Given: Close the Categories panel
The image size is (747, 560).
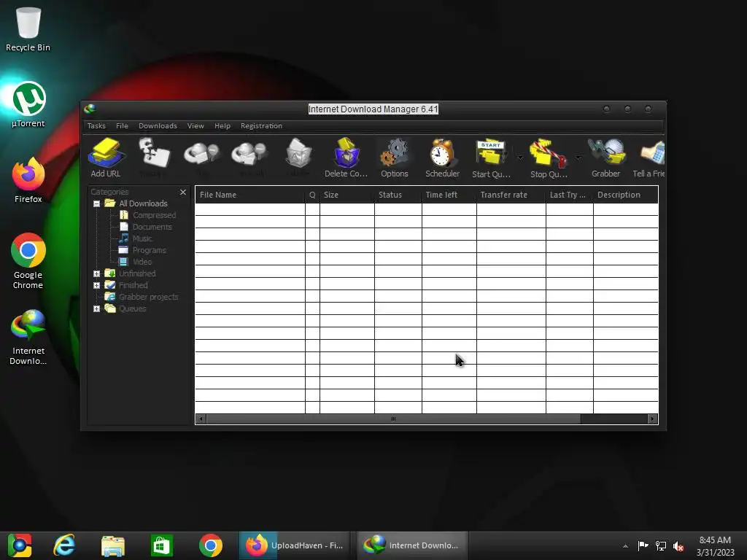Looking at the screenshot, I should tap(183, 192).
